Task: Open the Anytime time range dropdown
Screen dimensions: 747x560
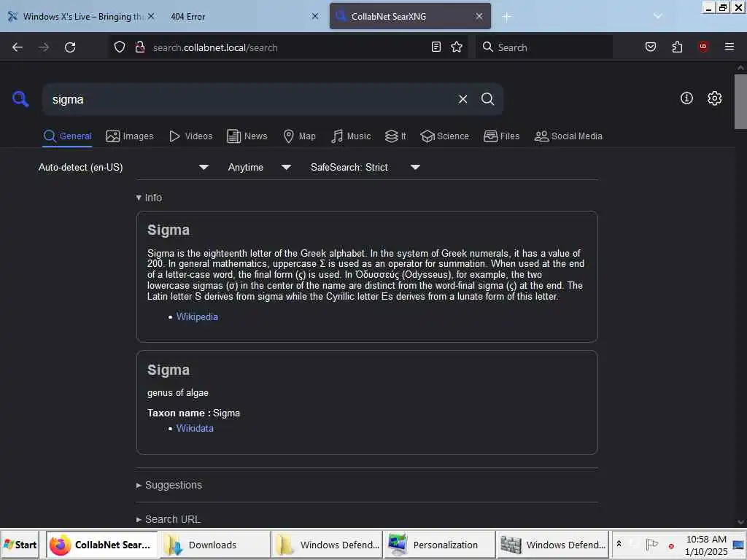Action: pos(259,167)
